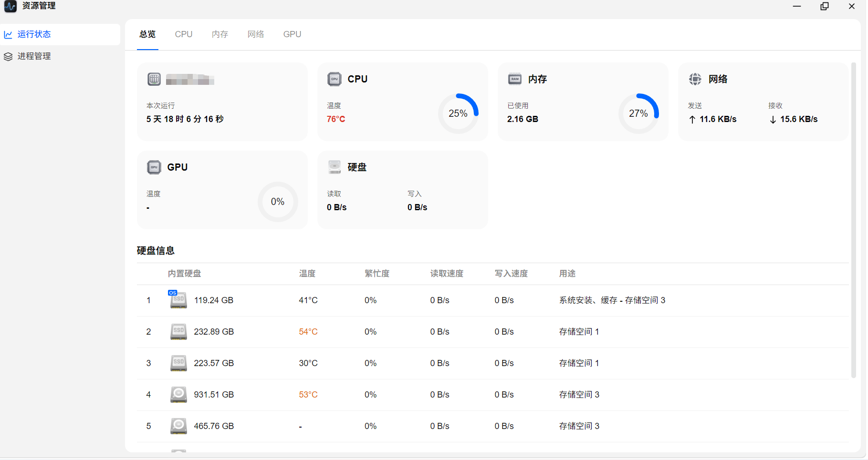Switch to the 总览 tab
This screenshot has width=868, height=460.
pos(147,34)
